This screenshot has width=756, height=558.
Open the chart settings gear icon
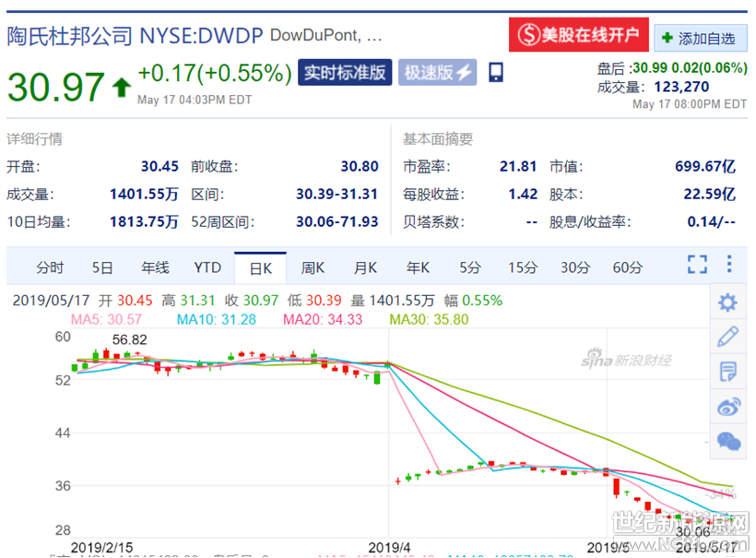point(727,303)
